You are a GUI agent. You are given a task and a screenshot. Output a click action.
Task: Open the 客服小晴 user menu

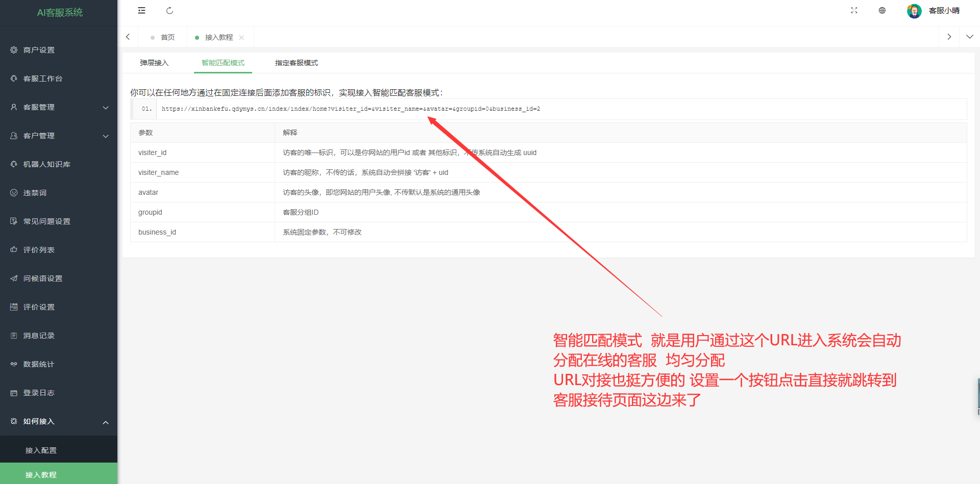coord(944,11)
